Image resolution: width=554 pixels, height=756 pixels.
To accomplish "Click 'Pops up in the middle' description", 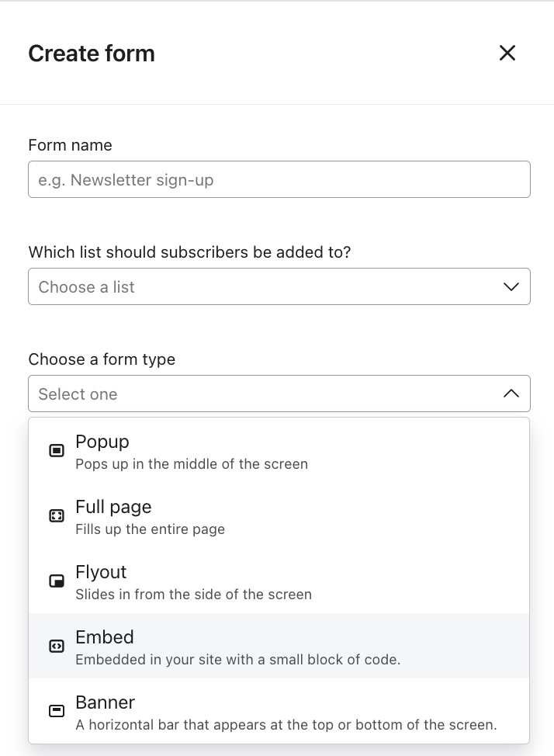I will [x=192, y=464].
